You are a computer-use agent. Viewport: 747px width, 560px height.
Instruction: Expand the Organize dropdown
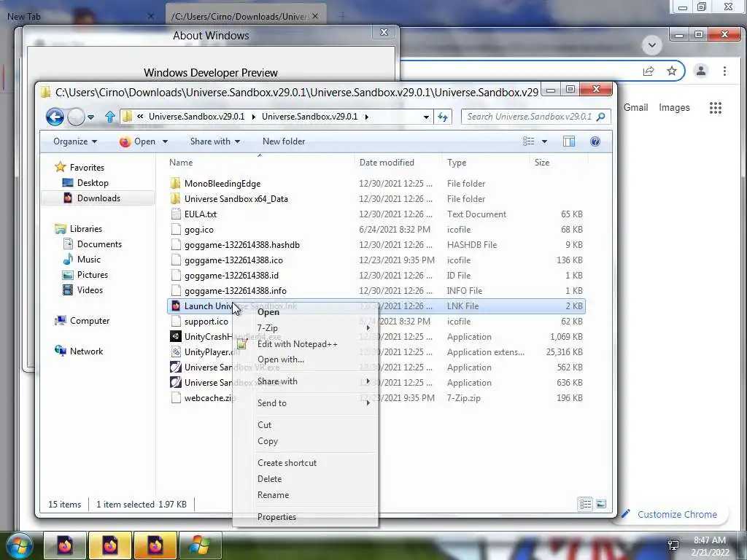tap(75, 141)
